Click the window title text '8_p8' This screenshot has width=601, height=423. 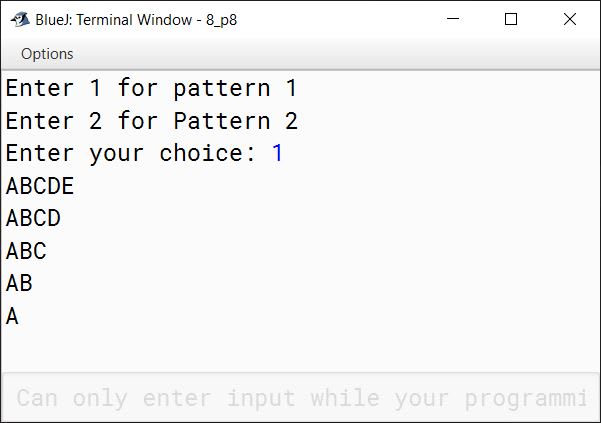222,20
